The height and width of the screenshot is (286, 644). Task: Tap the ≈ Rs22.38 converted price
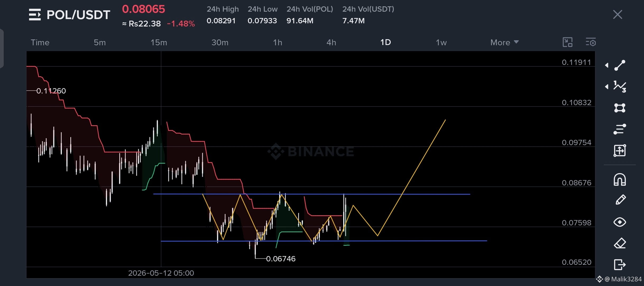[x=141, y=24]
